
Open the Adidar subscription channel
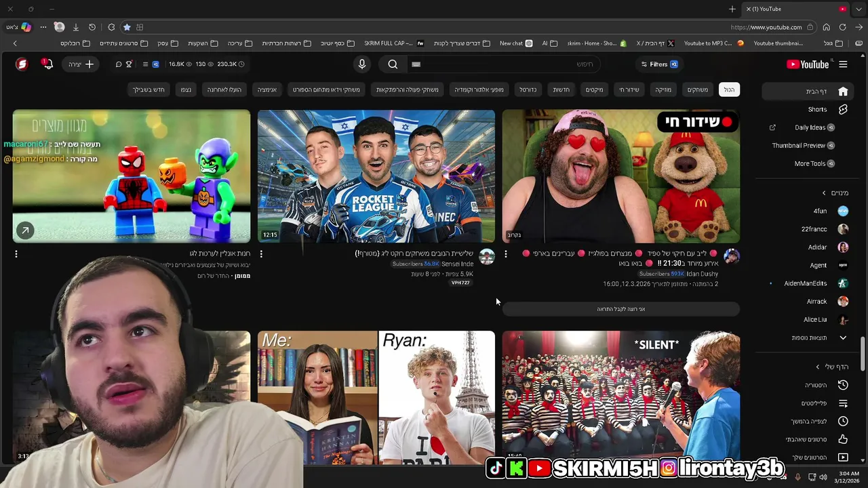[x=807, y=247]
